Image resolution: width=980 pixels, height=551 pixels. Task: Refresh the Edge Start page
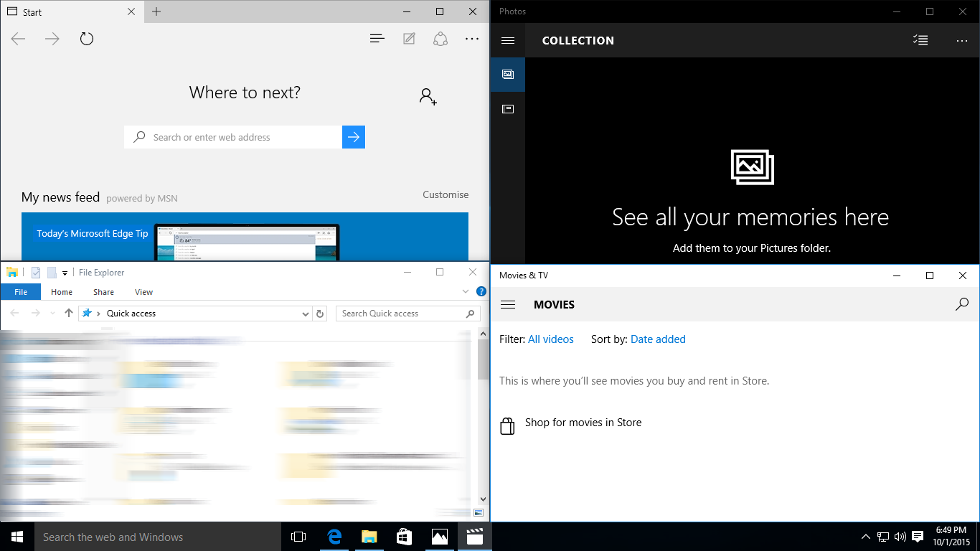pyautogui.click(x=87, y=39)
